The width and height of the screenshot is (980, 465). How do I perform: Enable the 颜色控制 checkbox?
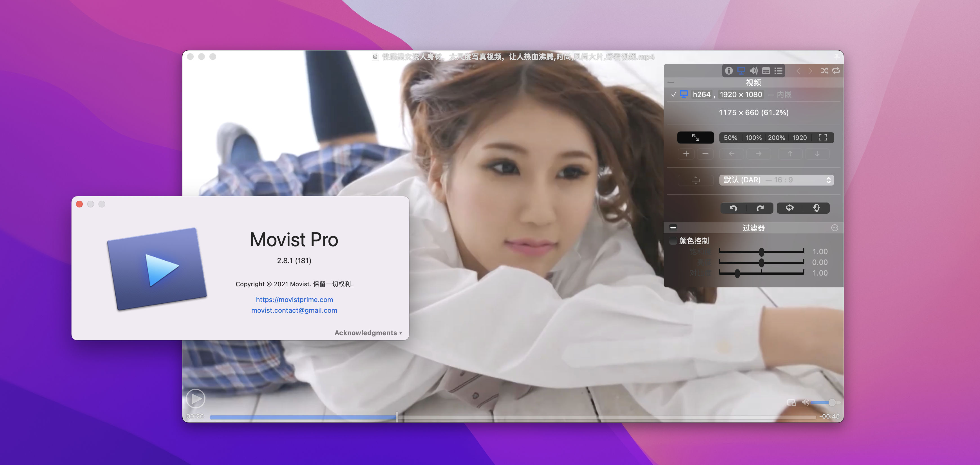click(x=673, y=240)
